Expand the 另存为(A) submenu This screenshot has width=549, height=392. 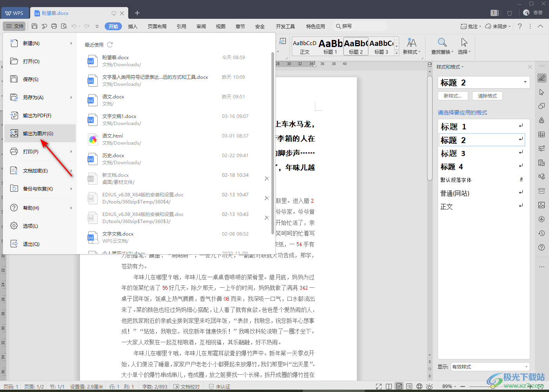[x=71, y=97]
